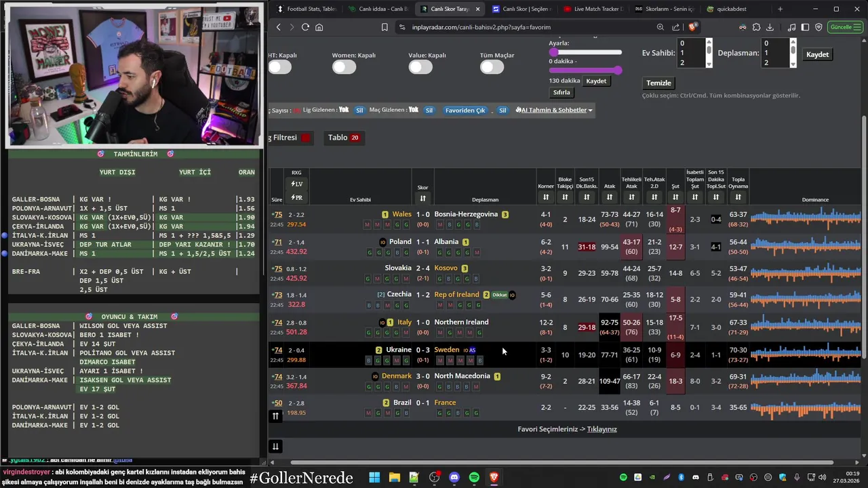Image resolution: width=868 pixels, height=488 pixels.
Task: Click the share icon in address bar
Action: coord(675,27)
